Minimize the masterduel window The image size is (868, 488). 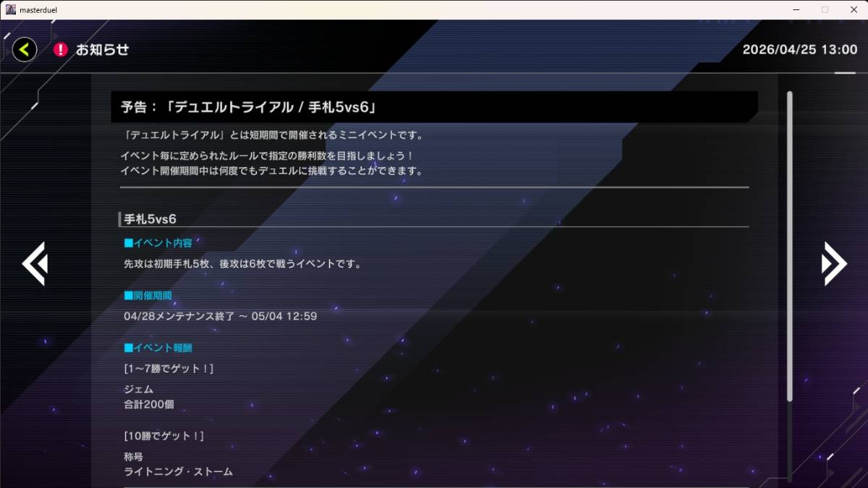tap(791, 9)
